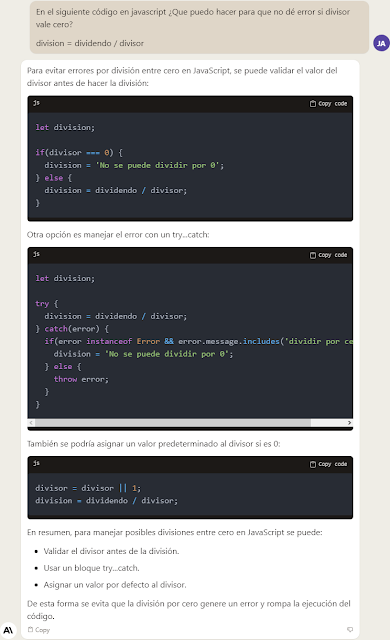Click bullet 'Validar el divisor antes de la división'
Image resolution: width=390 pixels, height=640 pixels.
(x=111, y=551)
